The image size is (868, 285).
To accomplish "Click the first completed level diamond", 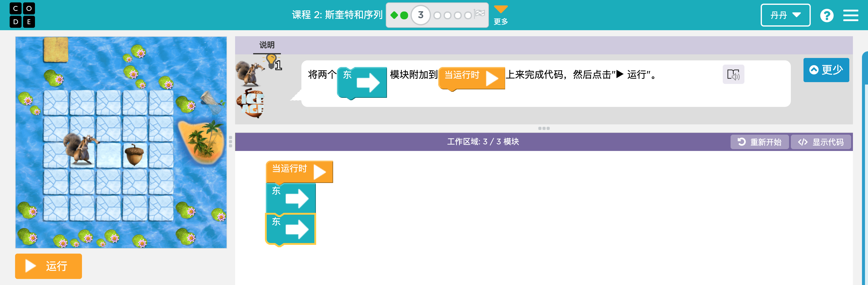I will [394, 15].
